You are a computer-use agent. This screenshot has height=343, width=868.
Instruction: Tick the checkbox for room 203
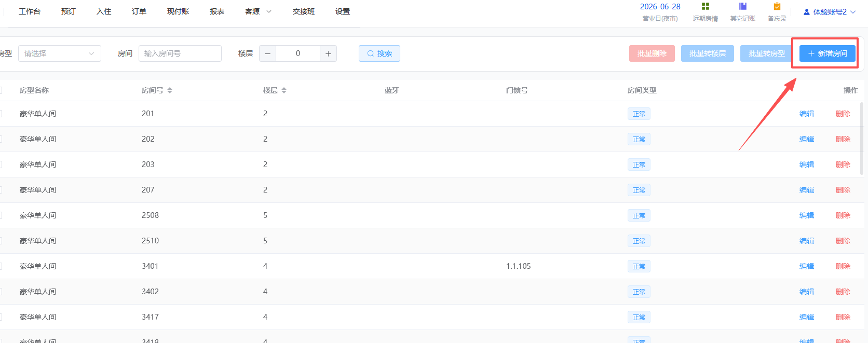point(1,164)
